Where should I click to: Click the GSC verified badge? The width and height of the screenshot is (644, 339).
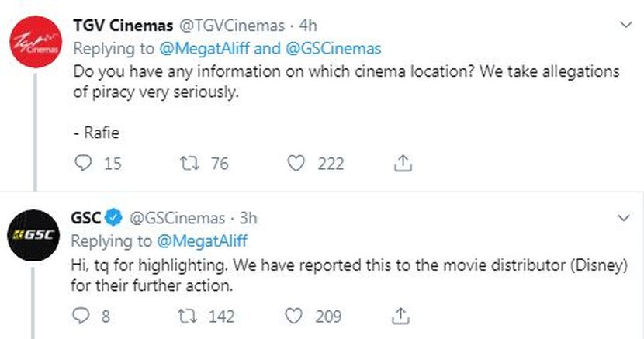pyautogui.click(x=114, y=219)
